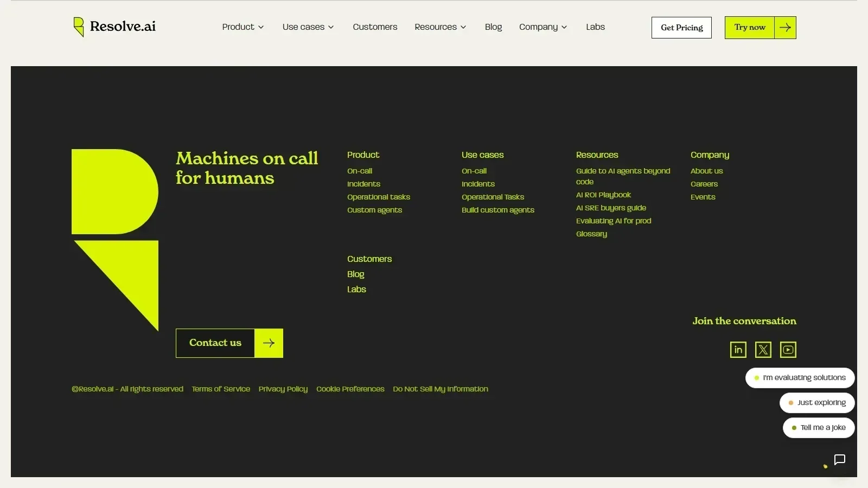This screenshot has width=868, height=488.
Task: Expand the Product dropdown in header
Action: click(x=243, y=27)
